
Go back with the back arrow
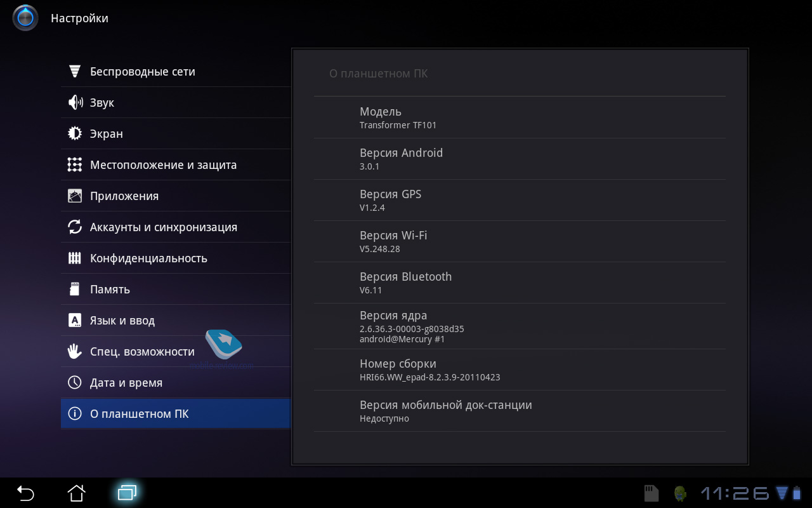(x=25, y=493)
